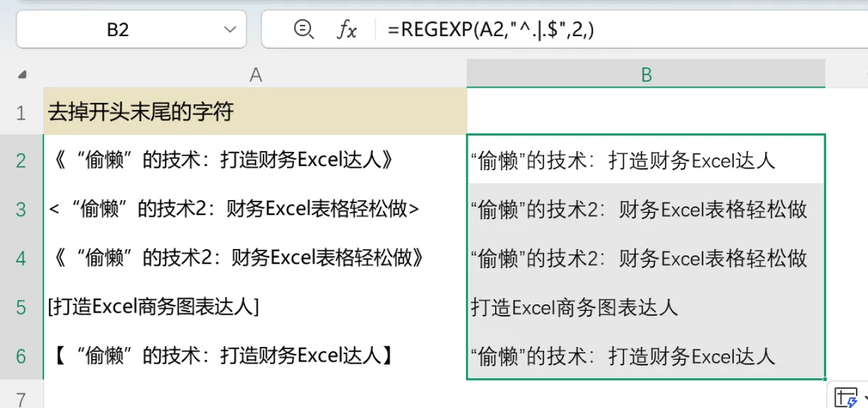Click cell B3 result “偷懒”的技术2：财务Excel表格轻松做

(646, 210)
